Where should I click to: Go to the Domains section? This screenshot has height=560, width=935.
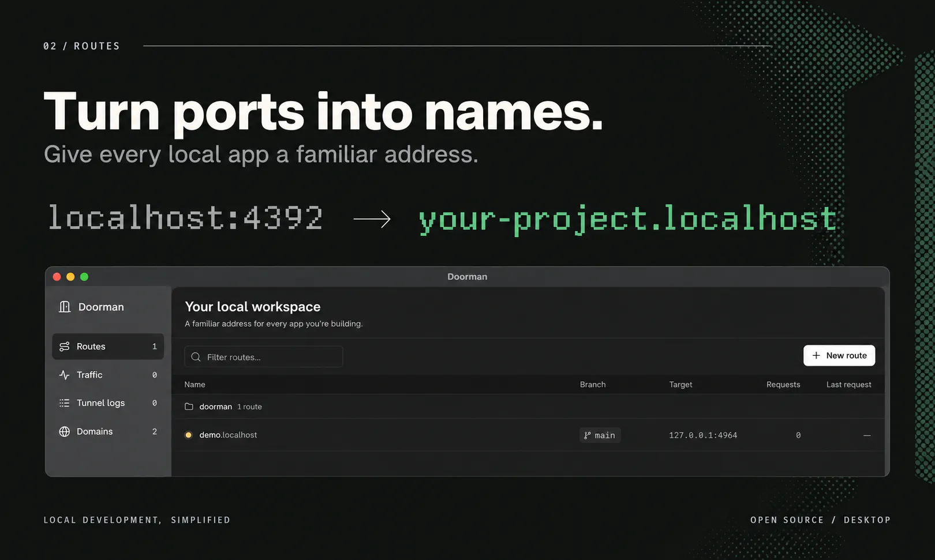click(108, 431)
